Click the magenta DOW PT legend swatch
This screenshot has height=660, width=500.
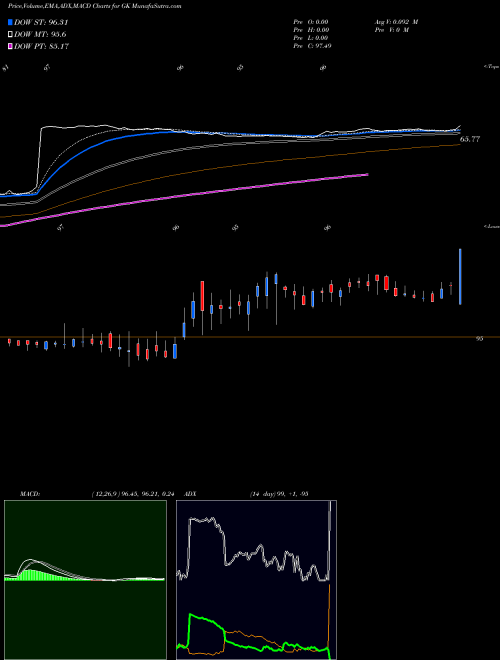pyautogui.click(x=11, y=46)
